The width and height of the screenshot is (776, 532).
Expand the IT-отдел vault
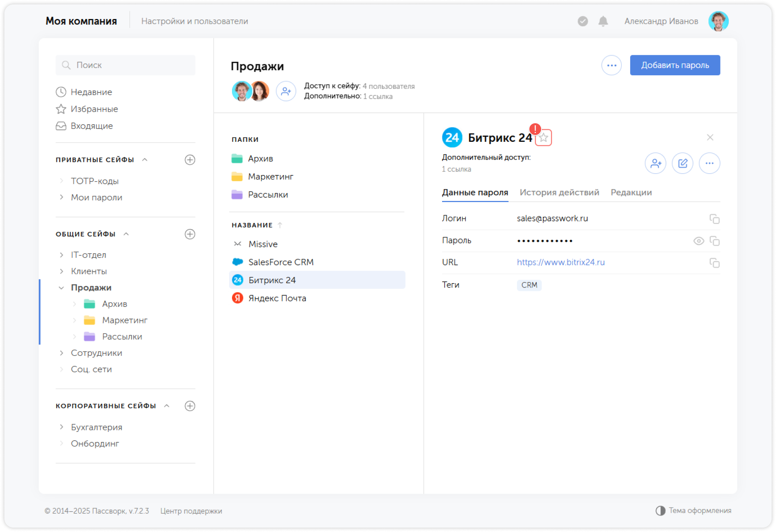point(61,255)
